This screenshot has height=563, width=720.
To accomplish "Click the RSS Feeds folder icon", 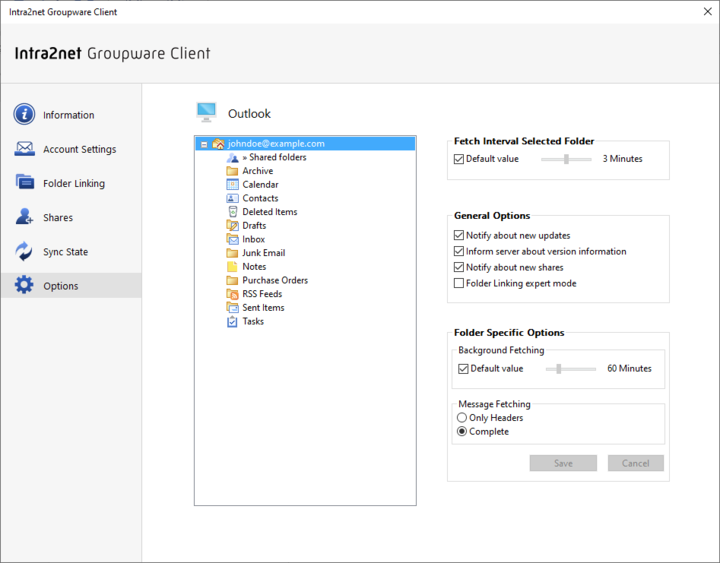I will pos(232,294).
